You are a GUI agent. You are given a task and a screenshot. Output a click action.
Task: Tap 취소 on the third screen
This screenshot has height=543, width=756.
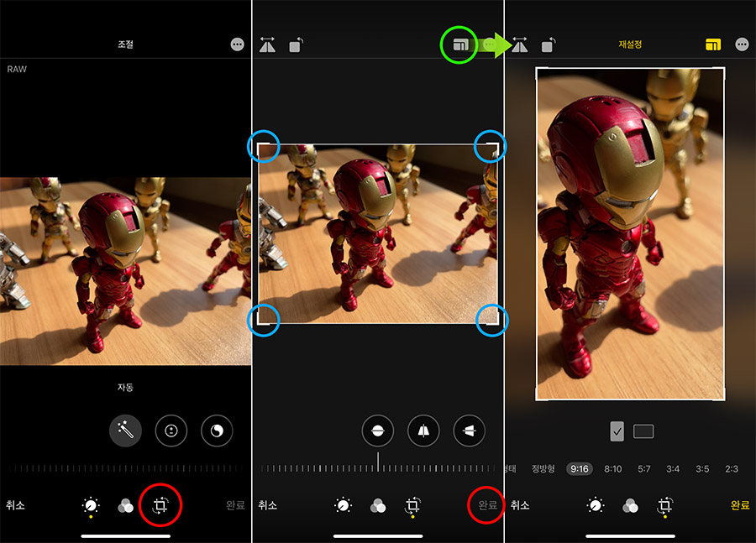(x=520, y=505)
